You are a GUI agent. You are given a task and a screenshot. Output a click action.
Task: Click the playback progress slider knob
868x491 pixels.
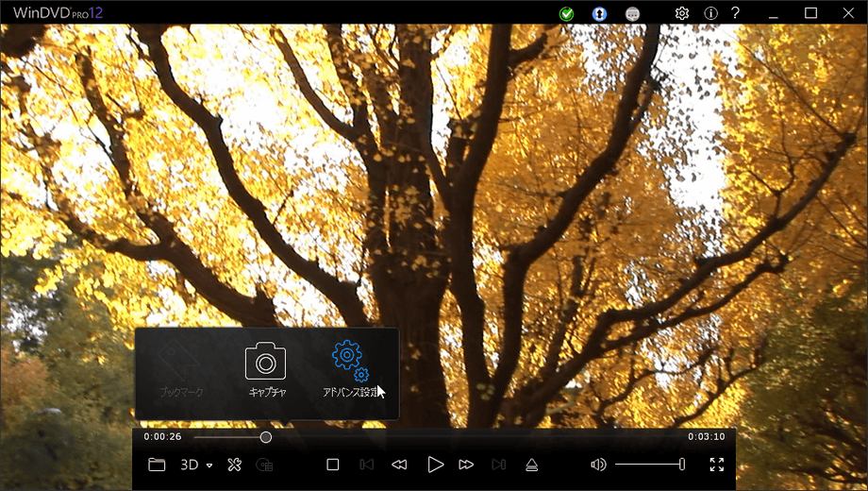(266, 437)
